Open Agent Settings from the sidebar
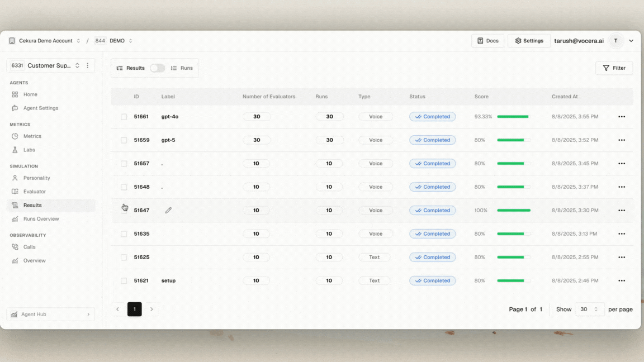 tap(40, 108)
